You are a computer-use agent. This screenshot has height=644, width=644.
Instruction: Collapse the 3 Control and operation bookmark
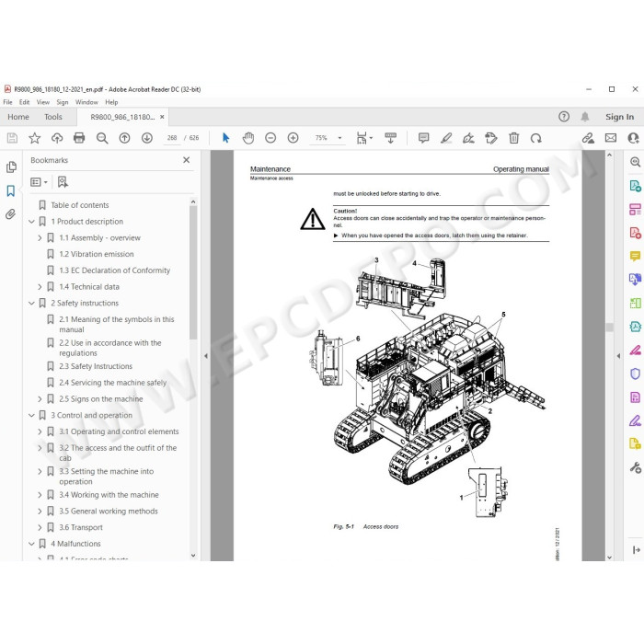31,415
